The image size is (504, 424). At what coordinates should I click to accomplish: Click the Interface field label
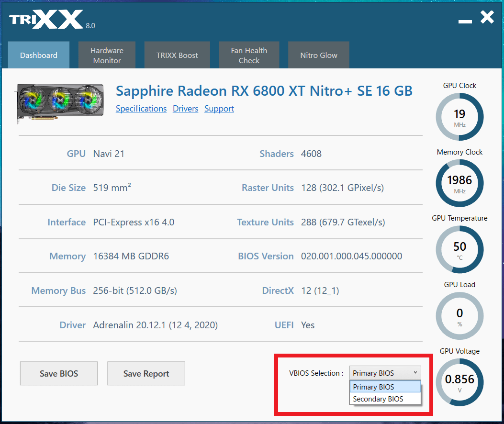point(67,222)
